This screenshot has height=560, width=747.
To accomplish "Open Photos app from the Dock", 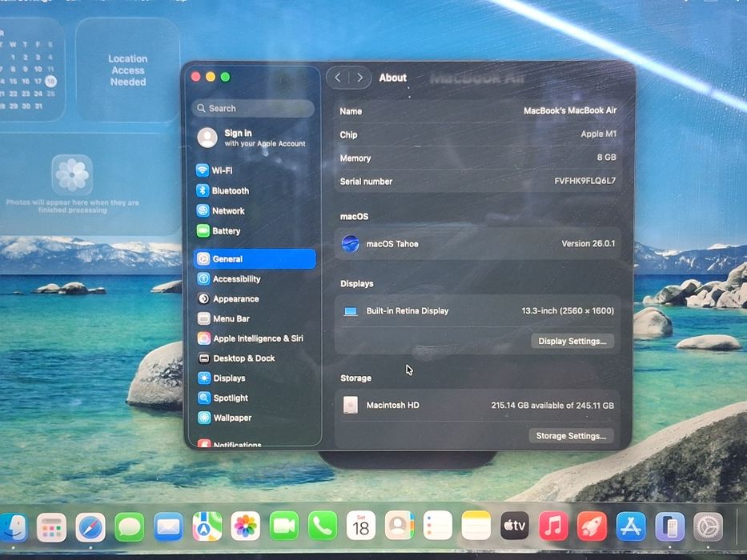I will tap(245, 526).
